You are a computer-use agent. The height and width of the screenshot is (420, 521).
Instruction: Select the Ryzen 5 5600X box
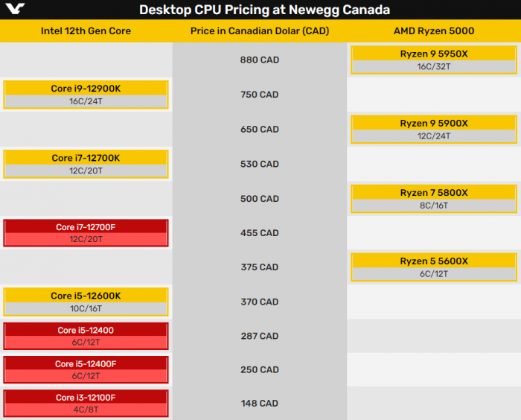(x=434, y=267)
